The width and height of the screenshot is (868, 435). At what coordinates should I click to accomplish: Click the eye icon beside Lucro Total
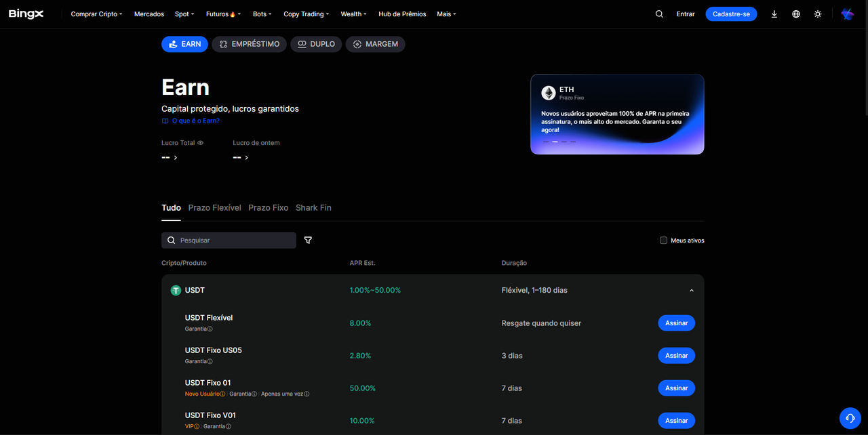[200, 143]
